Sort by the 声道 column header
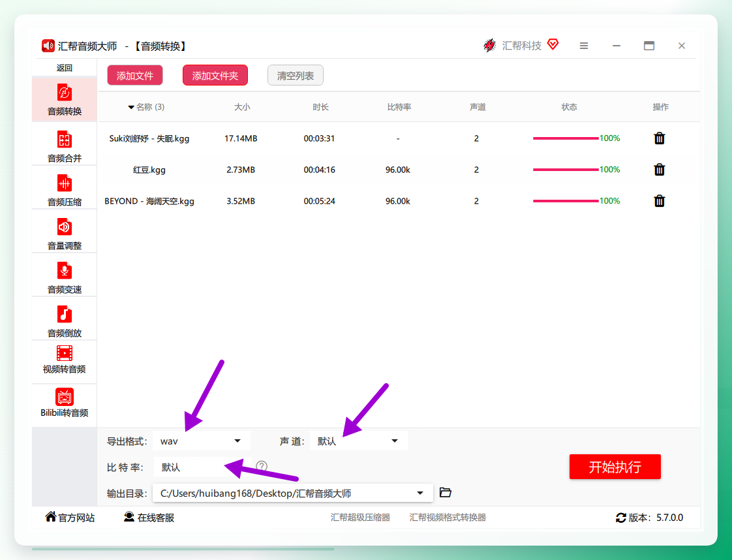732x560 pixels. (478, 107)
